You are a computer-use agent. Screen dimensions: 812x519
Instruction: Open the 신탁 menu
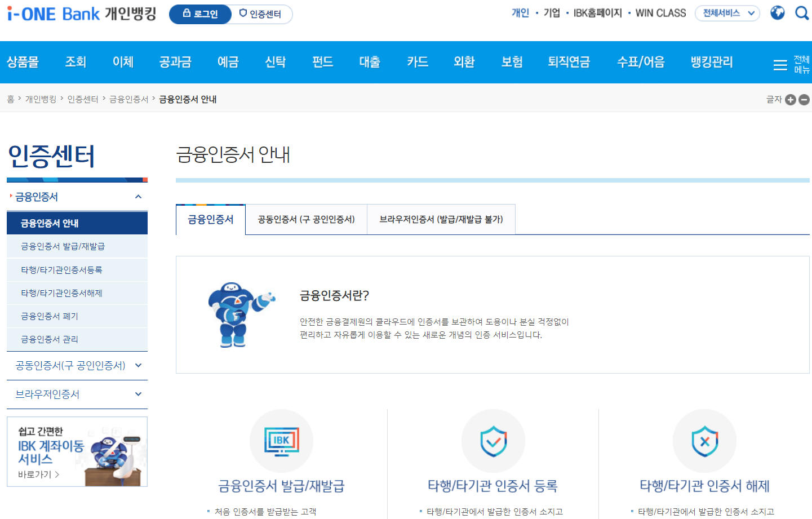[275, 62]
